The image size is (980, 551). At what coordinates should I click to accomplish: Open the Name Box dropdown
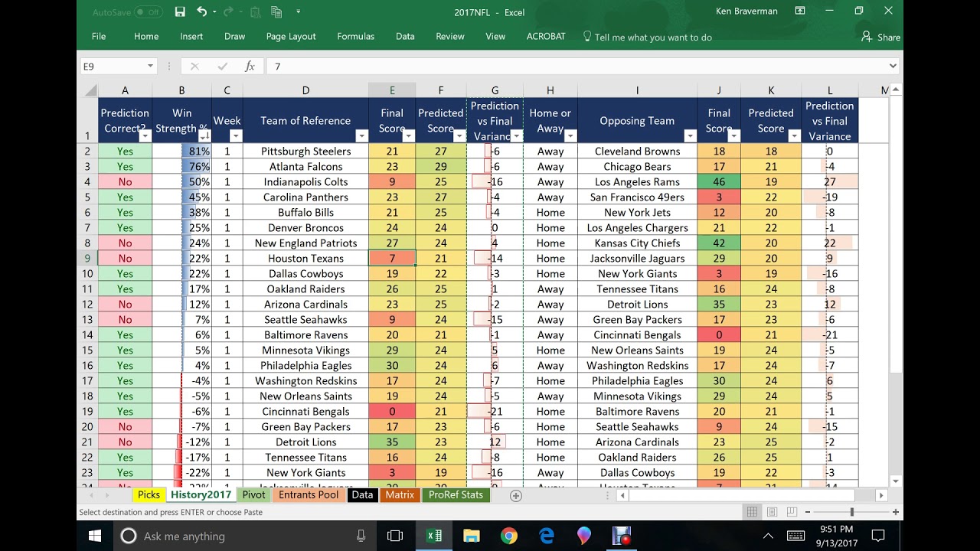pyautogui.click(x=150, y=67)
